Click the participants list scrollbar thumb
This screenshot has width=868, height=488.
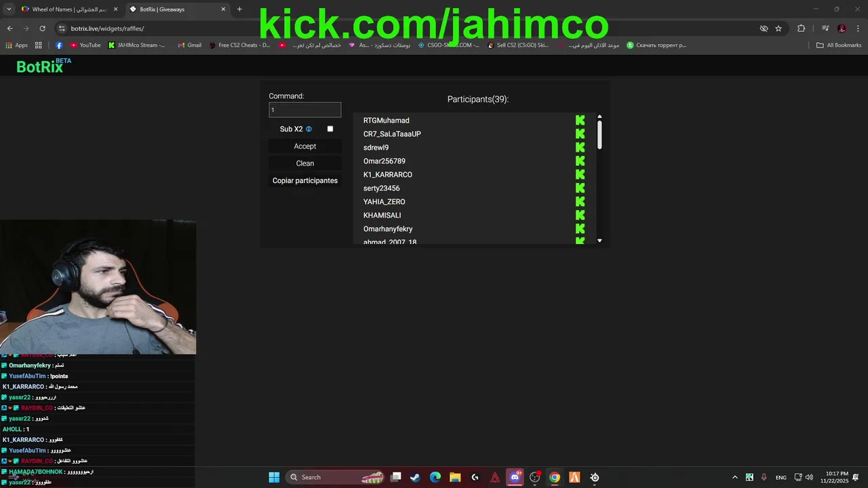point(599,134)
